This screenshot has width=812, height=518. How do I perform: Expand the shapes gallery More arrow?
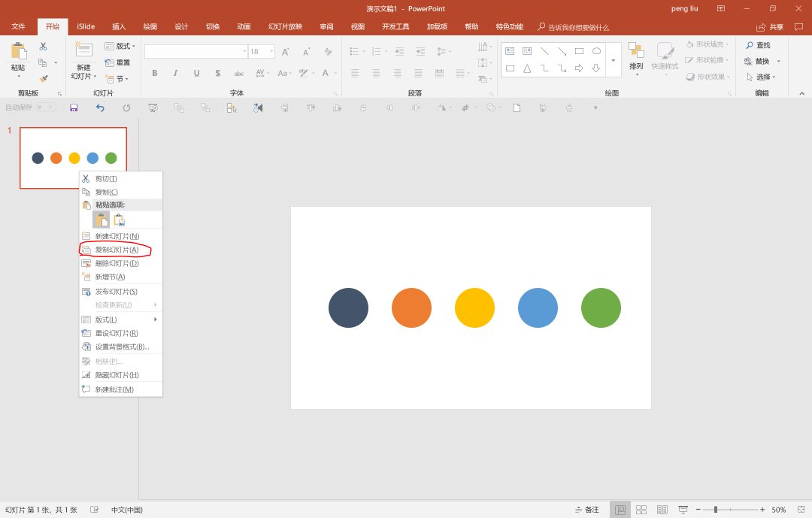614,60
